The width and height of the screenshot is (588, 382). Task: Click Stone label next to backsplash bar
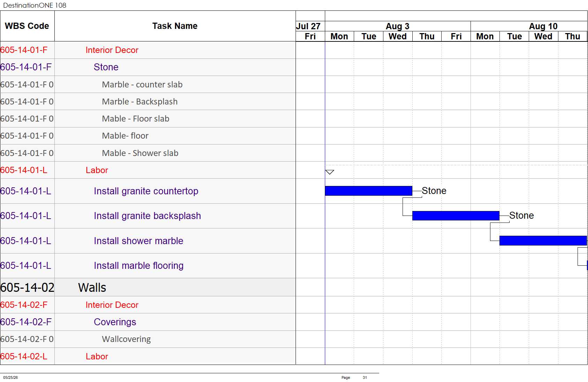pyautogui.click(x=521, y=216)
